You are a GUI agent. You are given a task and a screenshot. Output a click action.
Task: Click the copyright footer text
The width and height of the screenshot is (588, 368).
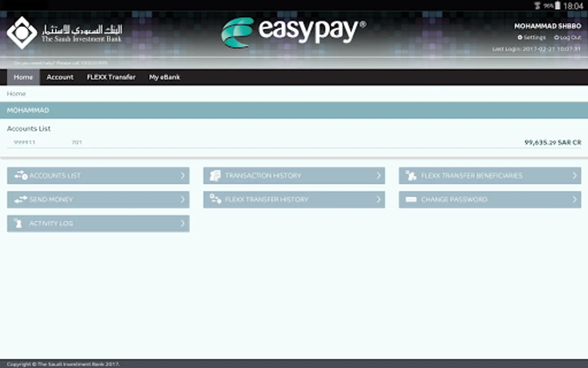click(63, 364)
